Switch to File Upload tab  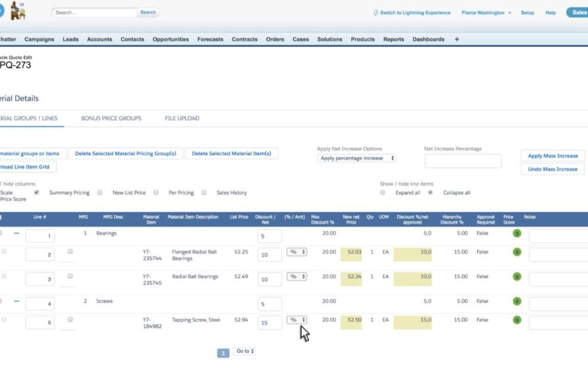pos(182,118)
